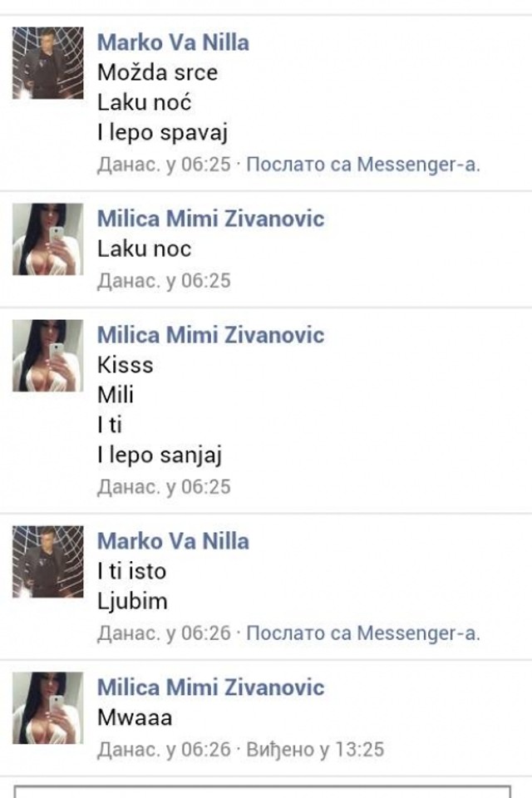Tap the message text field at bottom

[263, 790]
